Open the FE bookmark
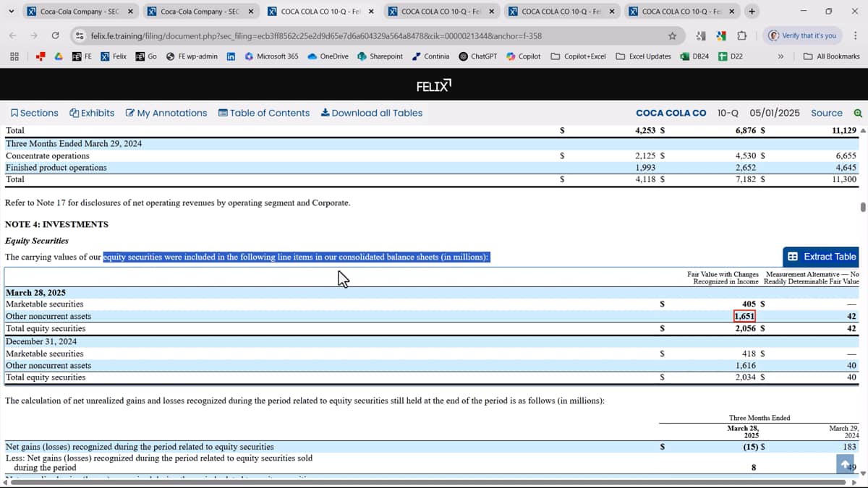Viewport: 868px width, 488px height. (x=82, y=56)
